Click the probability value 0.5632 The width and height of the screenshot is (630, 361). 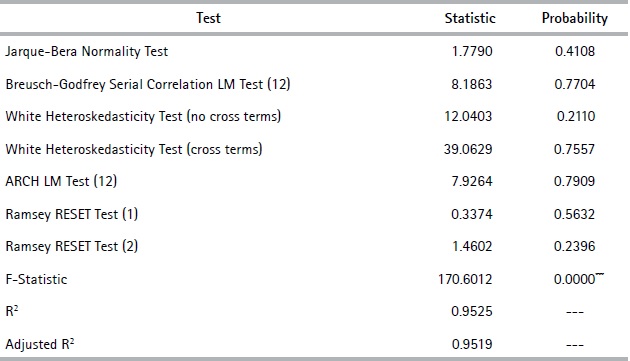click(x=574, y=214)
